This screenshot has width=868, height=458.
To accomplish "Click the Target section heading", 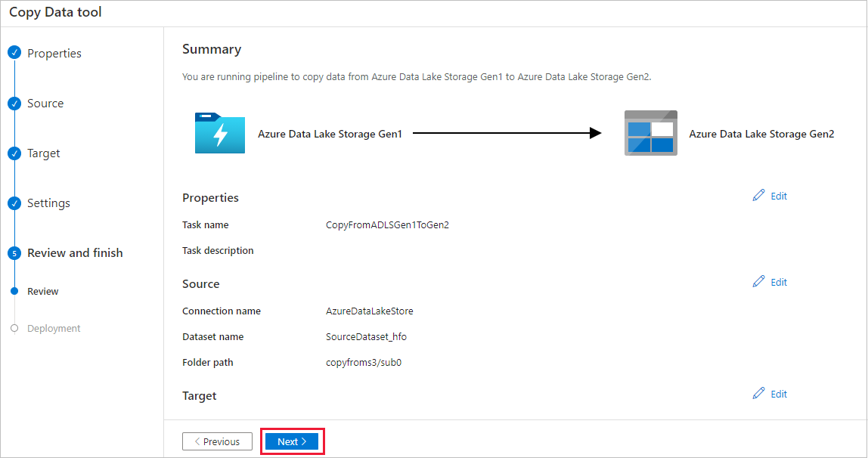I will pyautogui.click(x=200, y=396).
